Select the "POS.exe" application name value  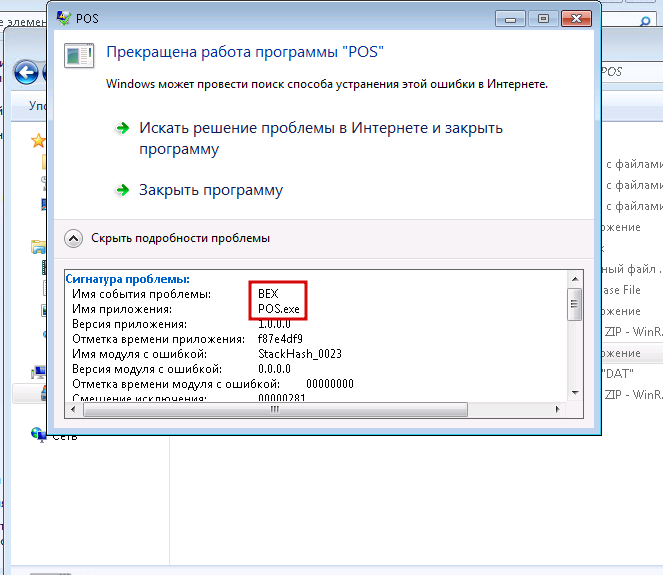(x=279, y=309)
